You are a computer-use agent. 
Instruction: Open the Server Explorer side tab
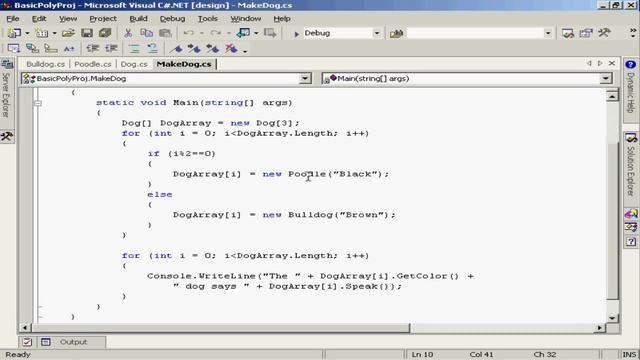(x=7, y=88)
